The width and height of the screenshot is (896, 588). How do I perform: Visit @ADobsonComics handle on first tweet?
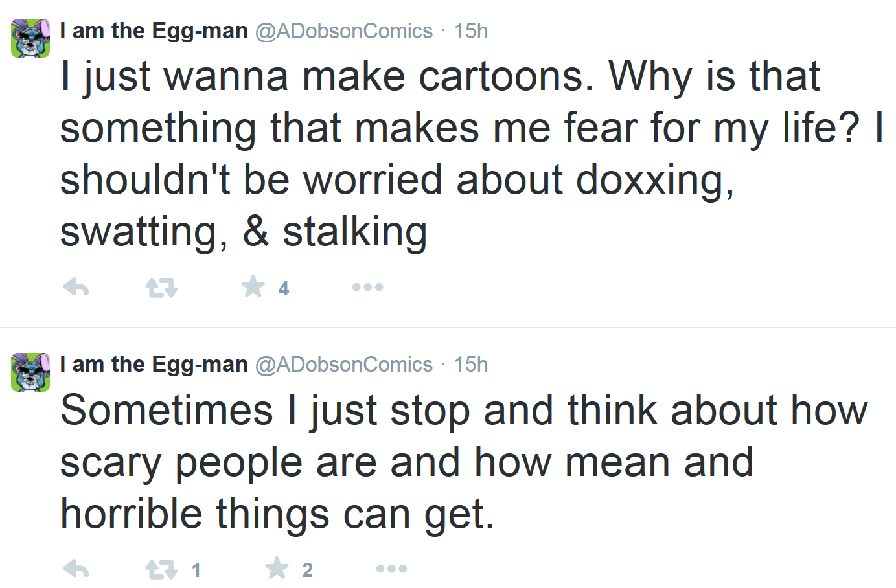tap(344, 30)
